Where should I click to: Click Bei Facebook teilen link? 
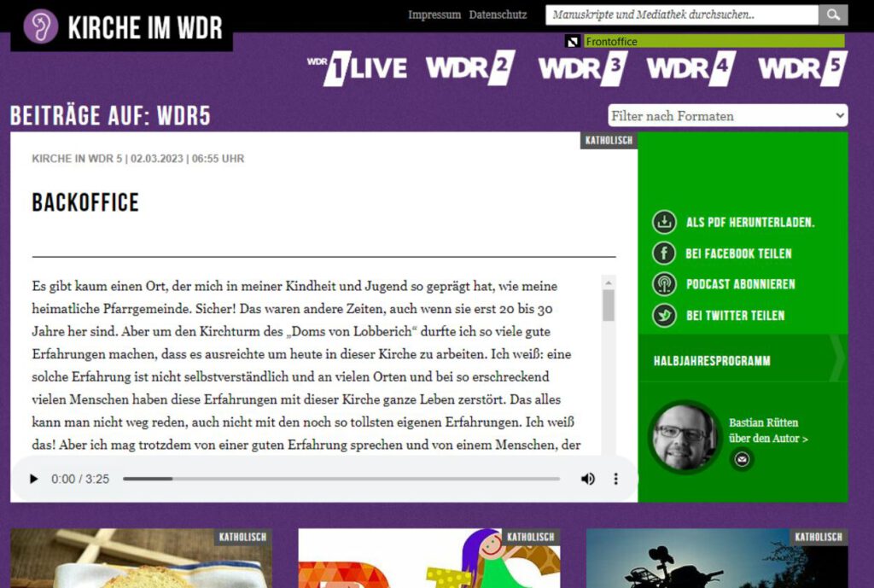738,253
